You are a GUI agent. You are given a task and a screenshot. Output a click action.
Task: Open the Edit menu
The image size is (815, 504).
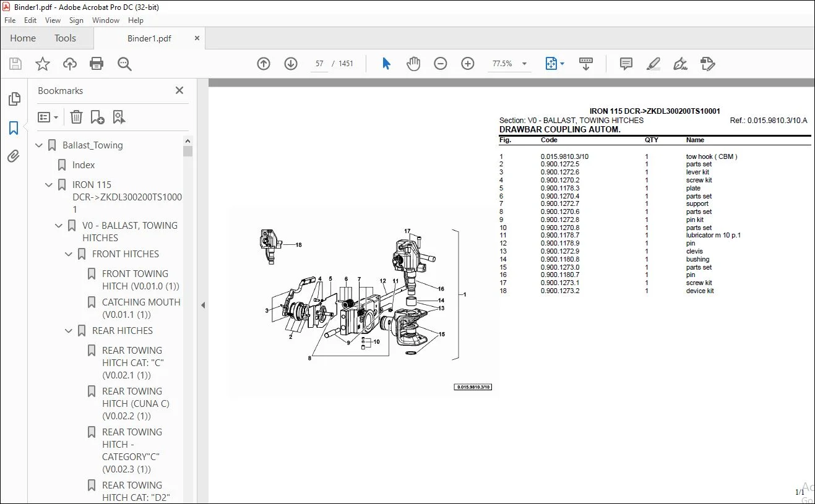point(30,20)
